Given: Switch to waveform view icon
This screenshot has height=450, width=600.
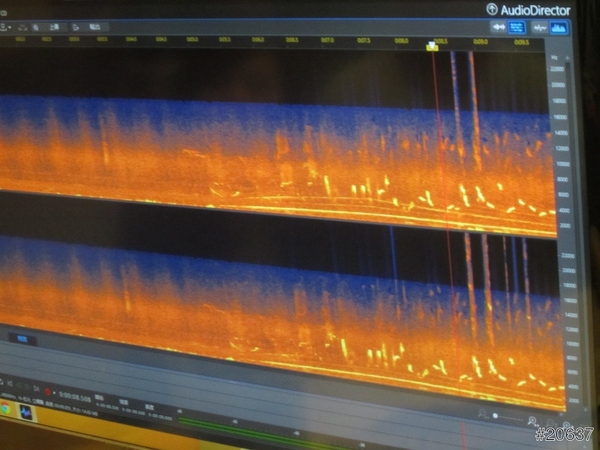Looking at the screenshot, I should pos(541,28).
